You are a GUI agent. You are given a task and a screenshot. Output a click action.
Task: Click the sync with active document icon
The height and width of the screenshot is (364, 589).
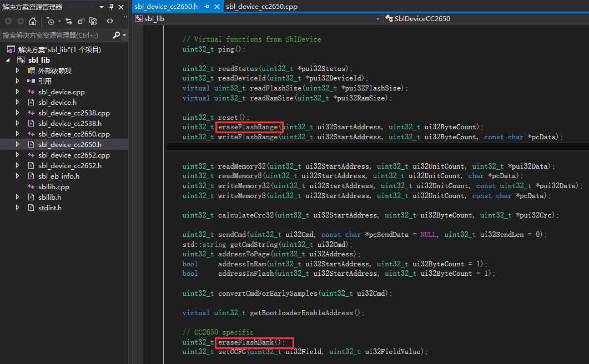point(69,21)
